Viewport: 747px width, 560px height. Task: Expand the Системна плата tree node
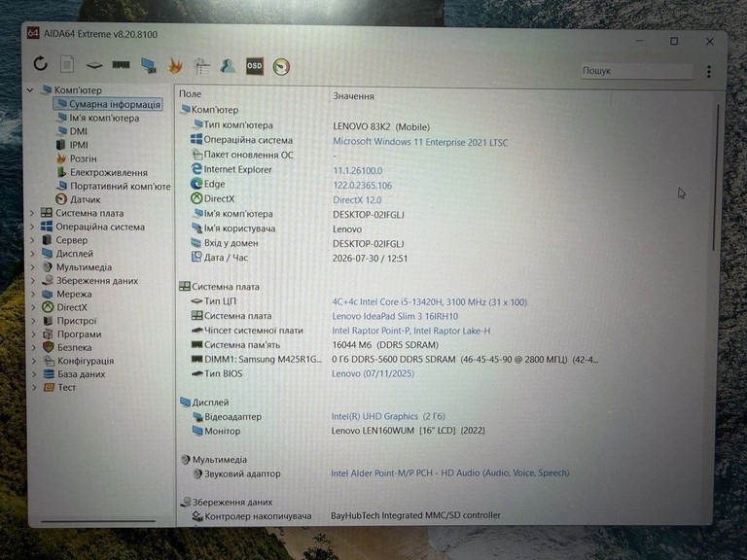point(32,213)
